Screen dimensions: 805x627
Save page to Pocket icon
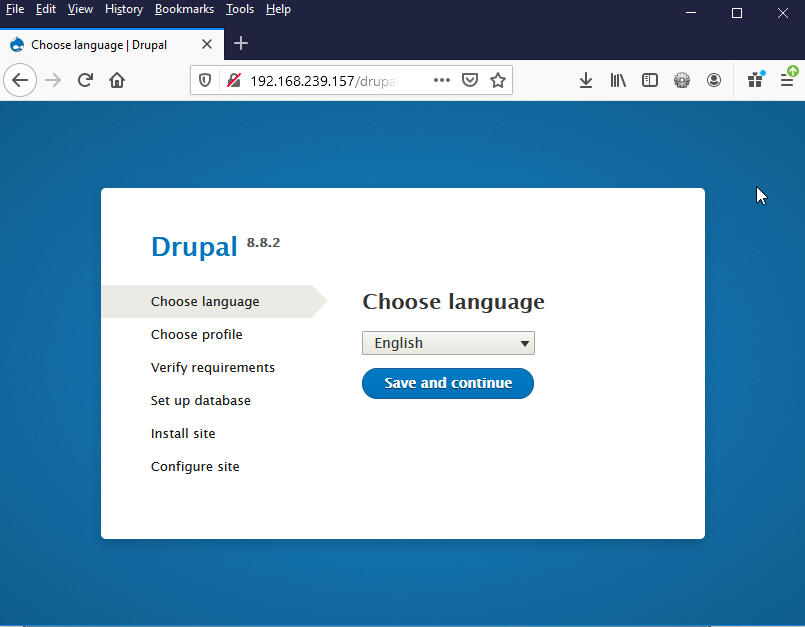[x=470, y=81]
